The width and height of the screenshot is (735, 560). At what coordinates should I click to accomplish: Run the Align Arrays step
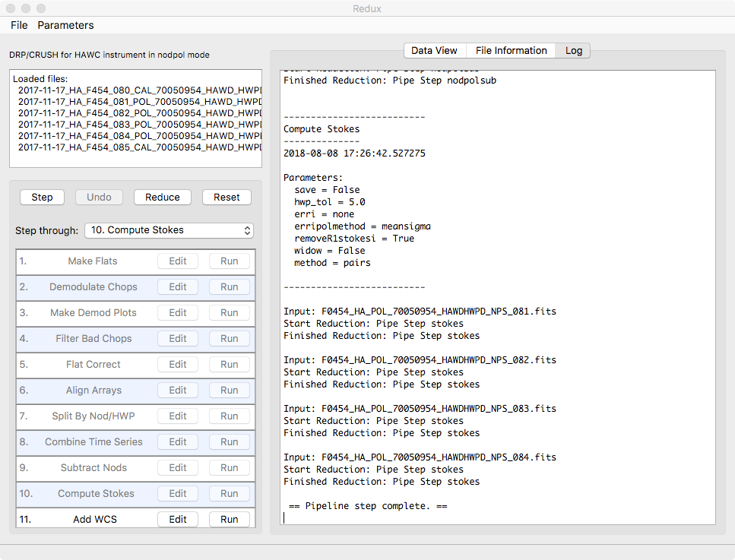229,390
